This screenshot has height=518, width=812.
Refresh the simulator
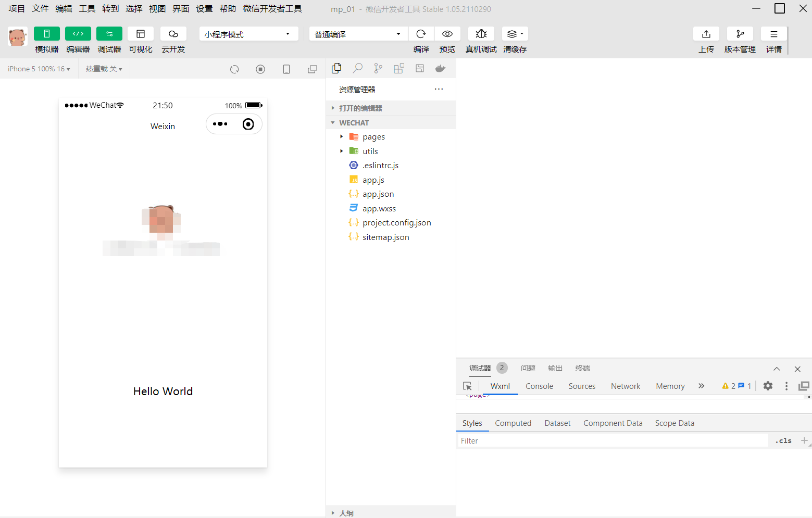coord(234,69)
